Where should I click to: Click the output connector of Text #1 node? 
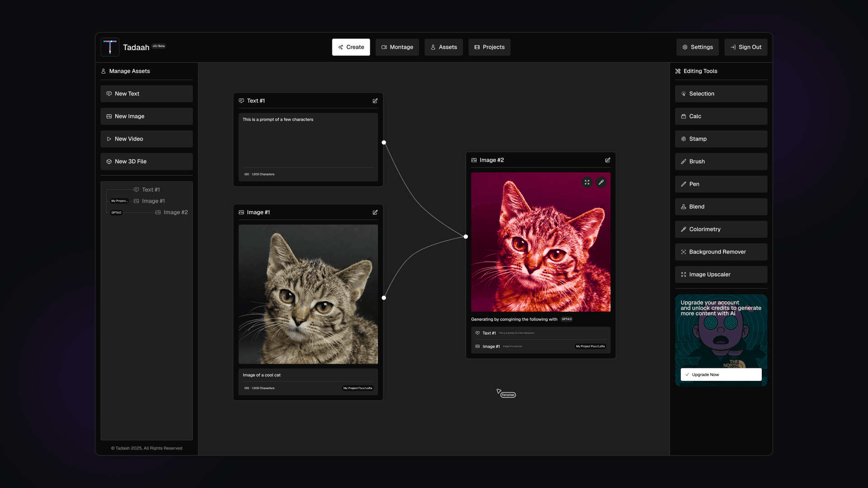[x=384, y=142]
